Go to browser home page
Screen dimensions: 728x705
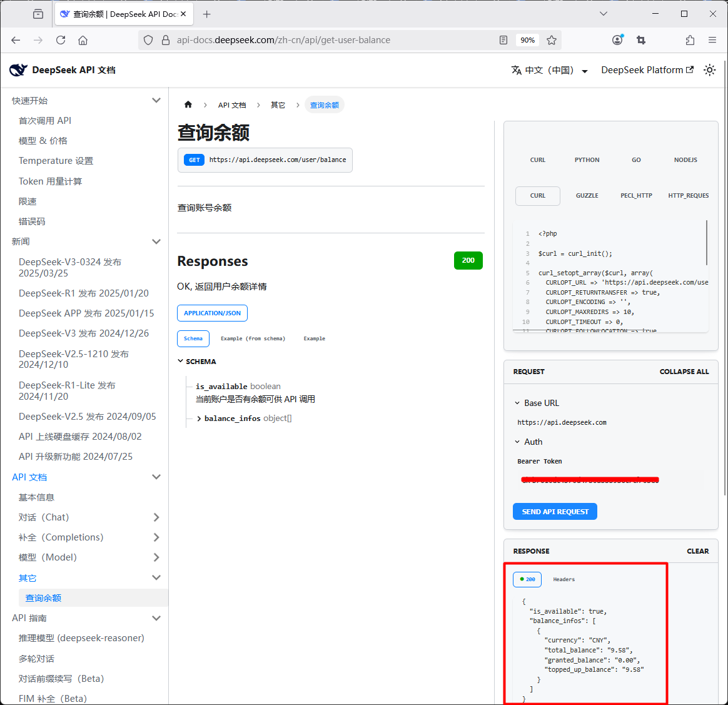(x=83, y=41)
